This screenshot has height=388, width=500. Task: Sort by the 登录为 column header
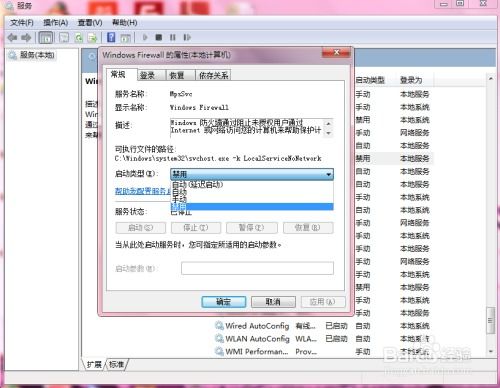(x=411, y=80)
